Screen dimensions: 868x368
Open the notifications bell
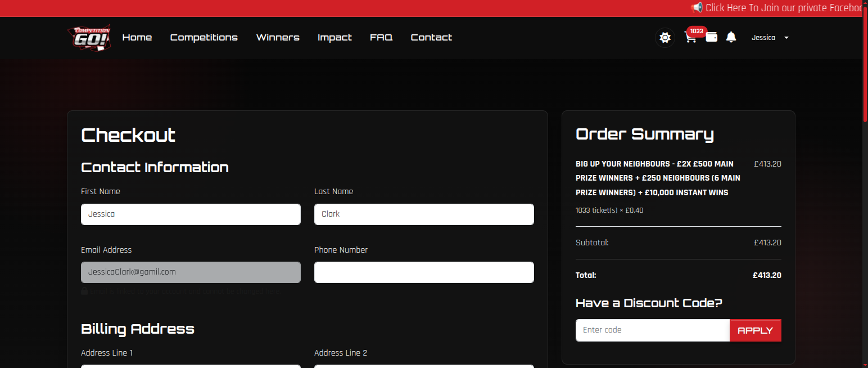coord(731,37)
